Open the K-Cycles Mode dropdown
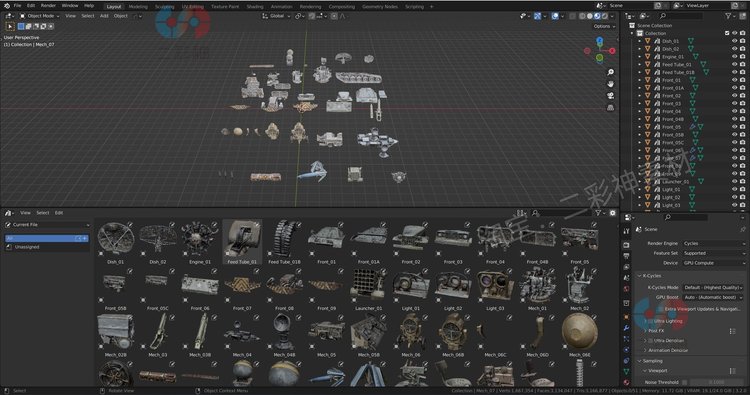750x395 pixels. point(713,287)
